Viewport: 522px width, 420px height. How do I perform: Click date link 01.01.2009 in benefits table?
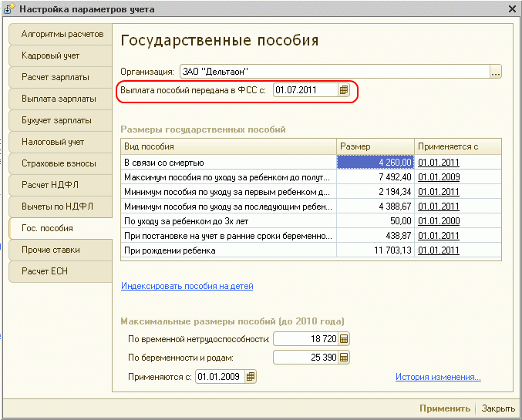(438, 177)
